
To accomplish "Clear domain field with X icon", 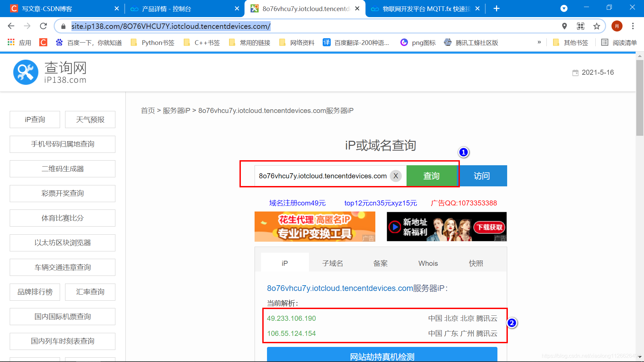I will (396, 176).
